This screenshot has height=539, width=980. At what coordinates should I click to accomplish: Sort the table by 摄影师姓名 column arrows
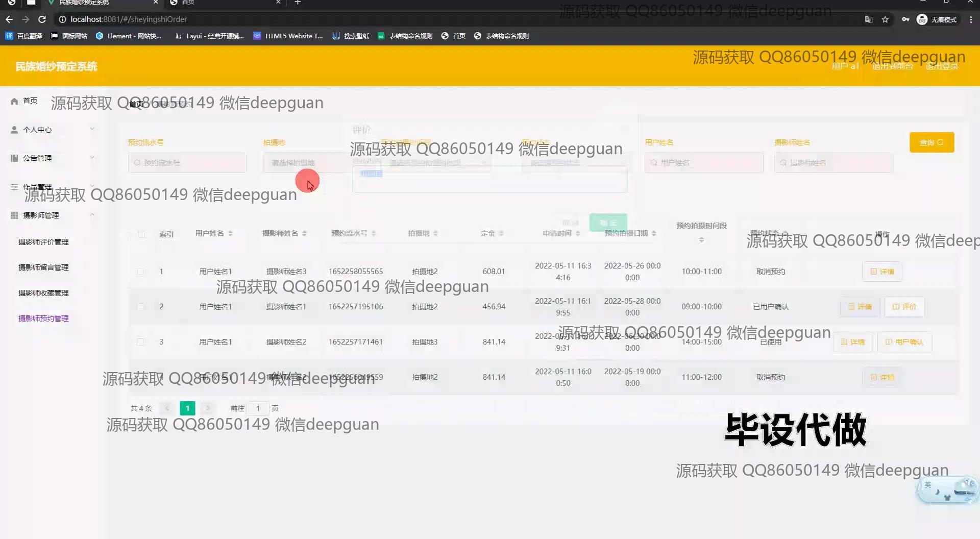(304, 233)
